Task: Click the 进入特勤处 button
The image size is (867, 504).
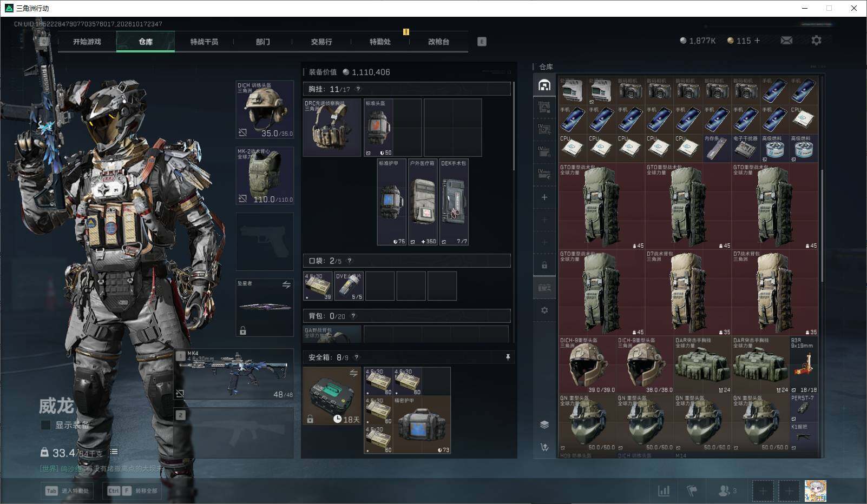Action: pyautogui.click(x=67, y=491)
